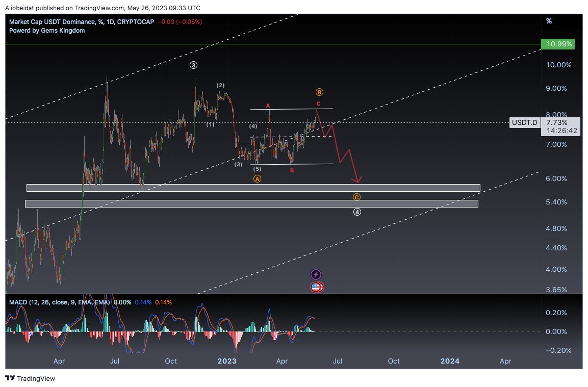Click the 10.00% price axis label

pyautogui.click(x=559, y=65)
